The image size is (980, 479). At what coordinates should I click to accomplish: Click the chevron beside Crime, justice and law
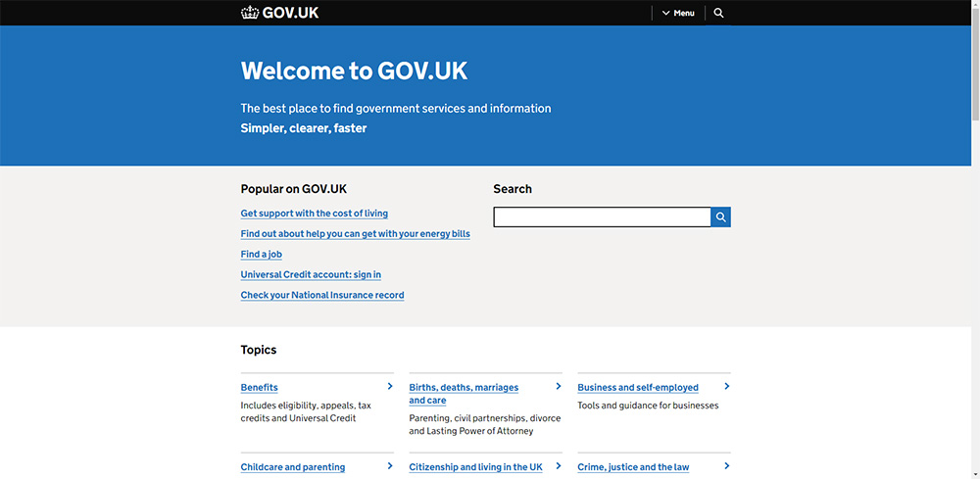click(727, 465)
